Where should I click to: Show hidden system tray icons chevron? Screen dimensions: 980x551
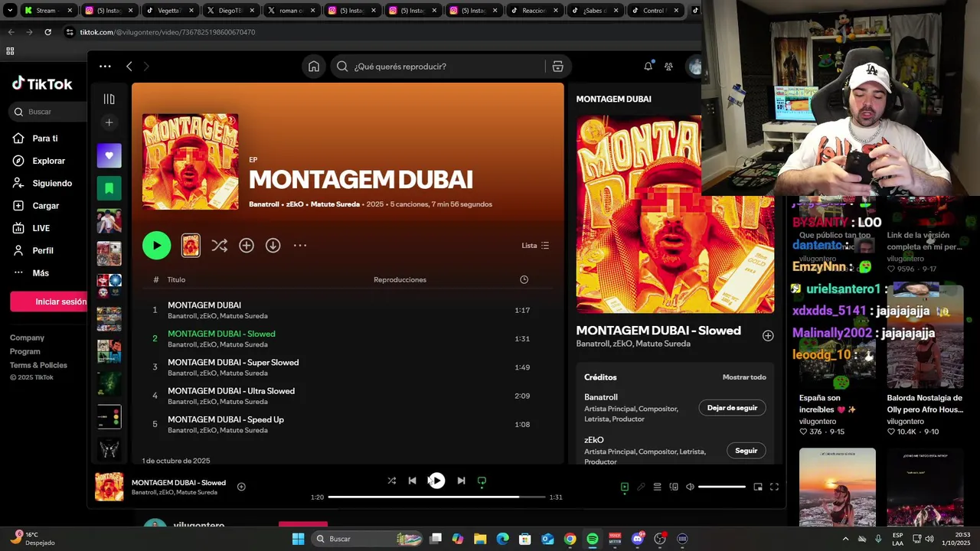click(x=845, y=539)
